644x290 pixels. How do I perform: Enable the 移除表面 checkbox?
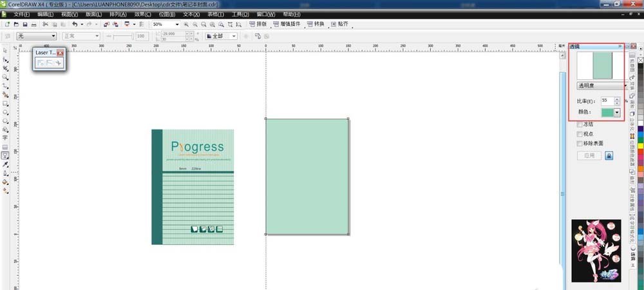pyautogui.click(x=580, y=143)
